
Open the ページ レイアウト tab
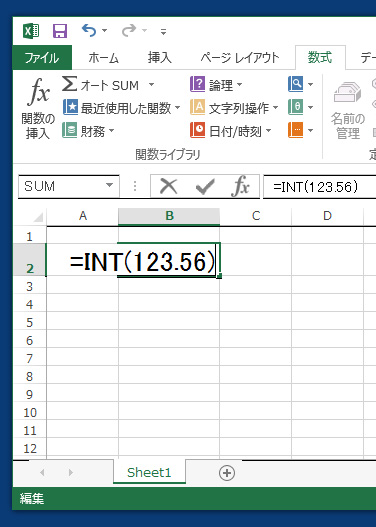[x=240, y=57]
